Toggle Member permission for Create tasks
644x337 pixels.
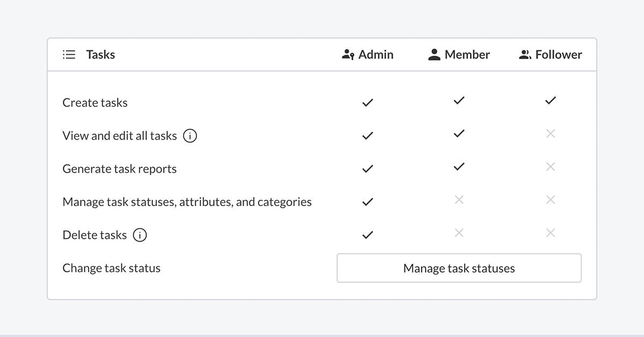[x=459, y=100]
